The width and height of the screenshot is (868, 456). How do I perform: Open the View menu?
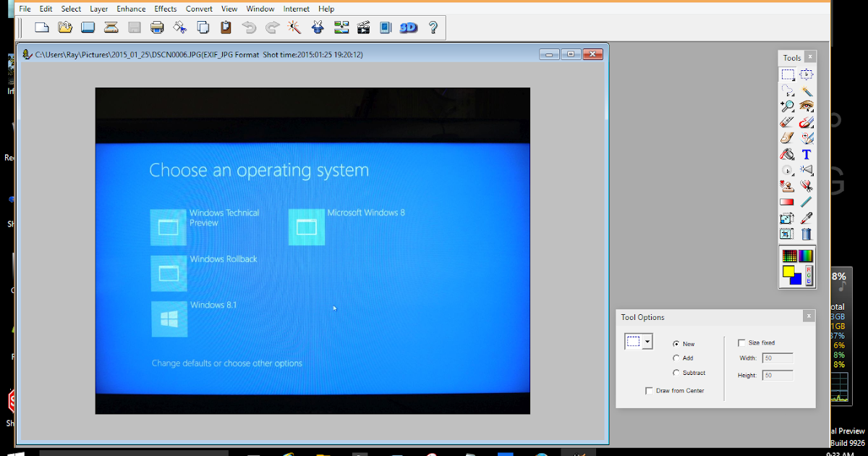[x=229, y=9]
